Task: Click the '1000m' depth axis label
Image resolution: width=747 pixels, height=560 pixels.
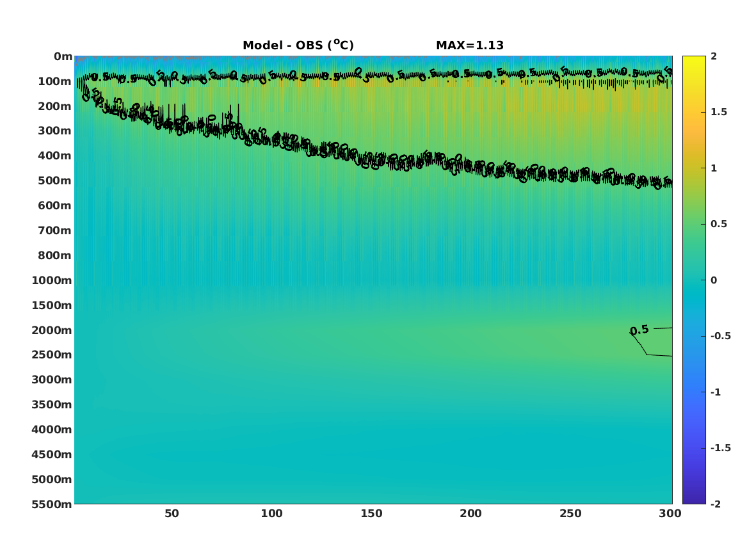Action: [52, 280]
